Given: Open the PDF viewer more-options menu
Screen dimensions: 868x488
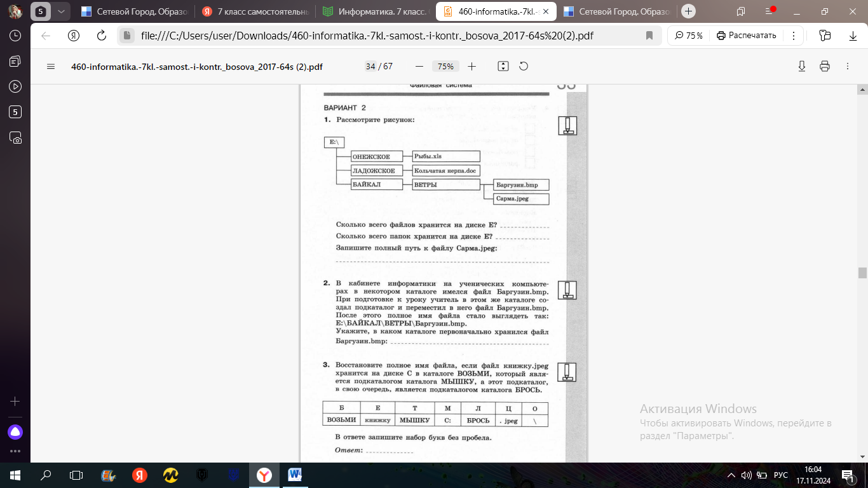Looking at the screenshot, I should 848,66.
